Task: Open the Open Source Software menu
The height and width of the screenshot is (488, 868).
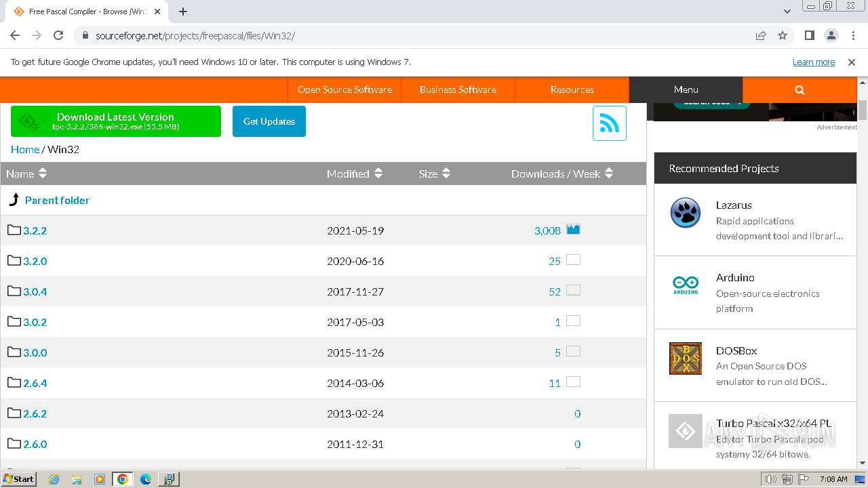Action: (x=344, y=89)
